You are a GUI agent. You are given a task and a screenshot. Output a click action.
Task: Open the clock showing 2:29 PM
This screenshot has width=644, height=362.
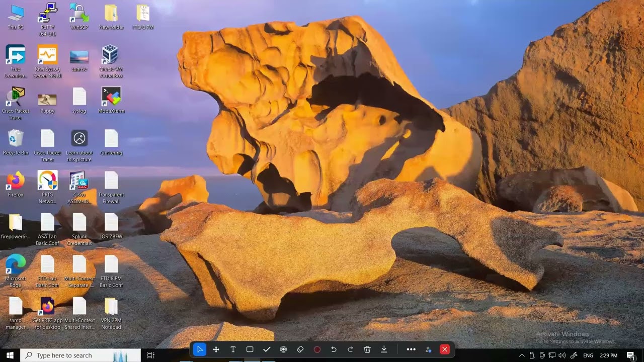(608, 355)
